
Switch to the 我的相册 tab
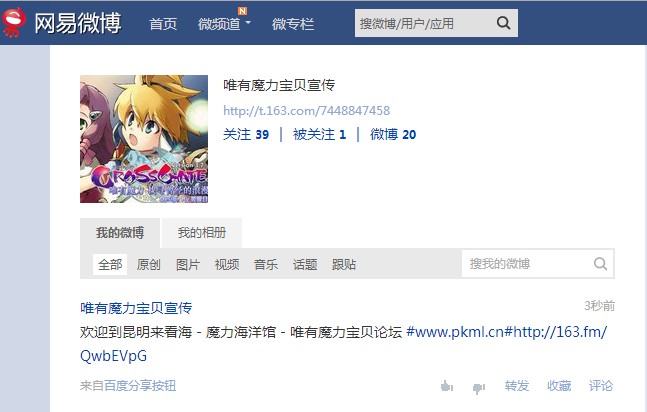click(202, 233)
